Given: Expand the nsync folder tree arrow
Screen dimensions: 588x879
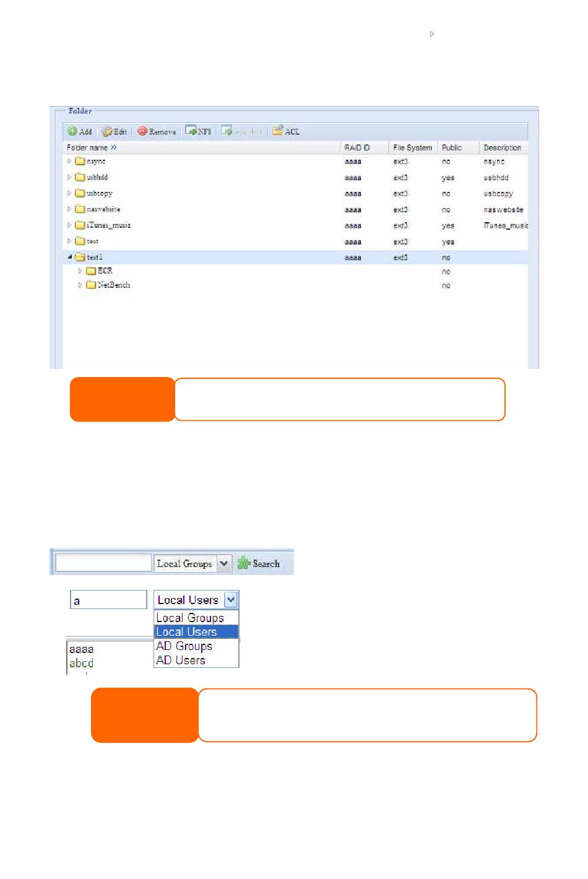Looking at the screenshot, I should pyautogui.click(x=69, y=161).
